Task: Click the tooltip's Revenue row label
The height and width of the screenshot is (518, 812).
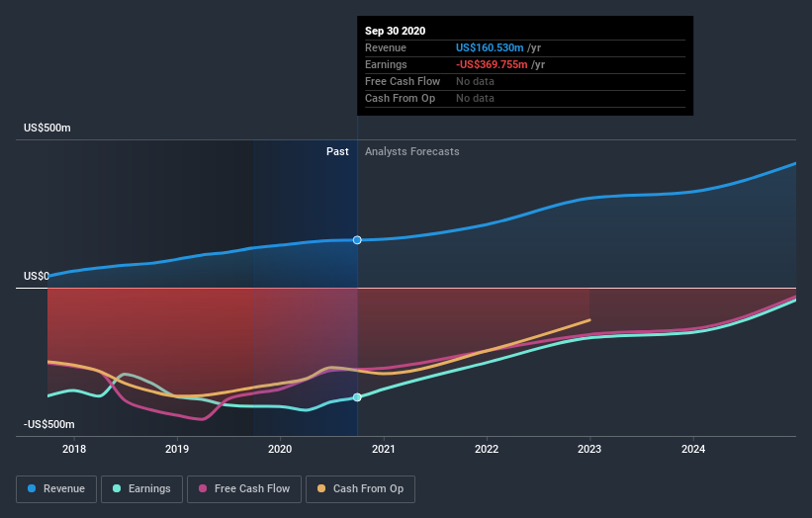Action: (x=386, y=47)
